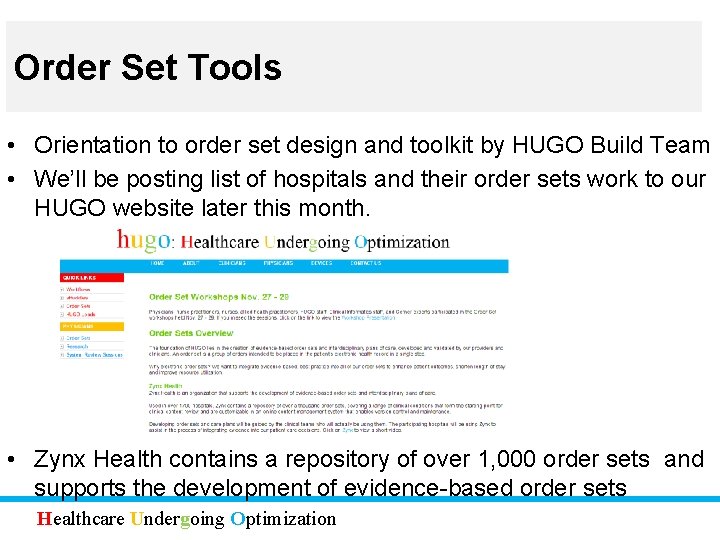
Task: Click the 'Order Set Workshops Nov. 27 - 29' heading
Action: coord(219,297)
